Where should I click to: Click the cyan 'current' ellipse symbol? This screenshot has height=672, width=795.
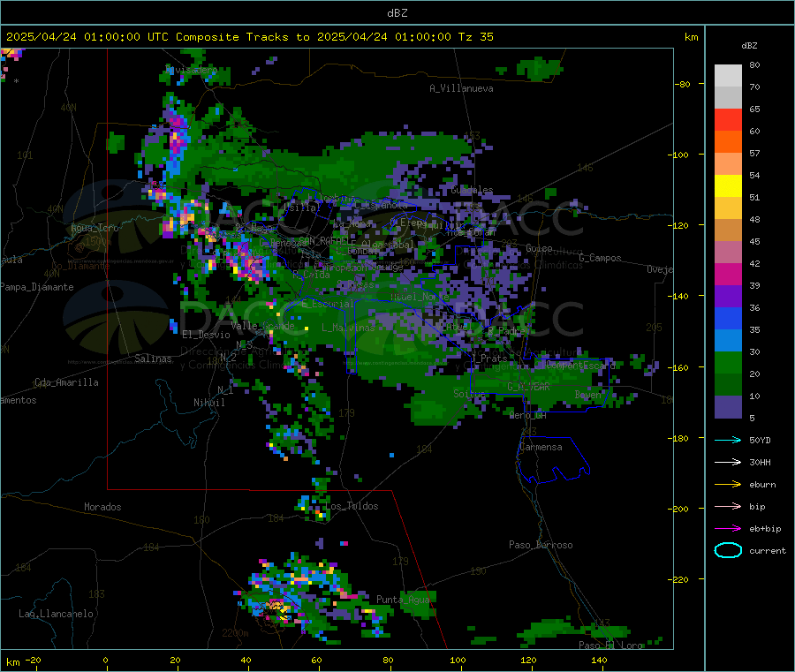coord(728,550)
